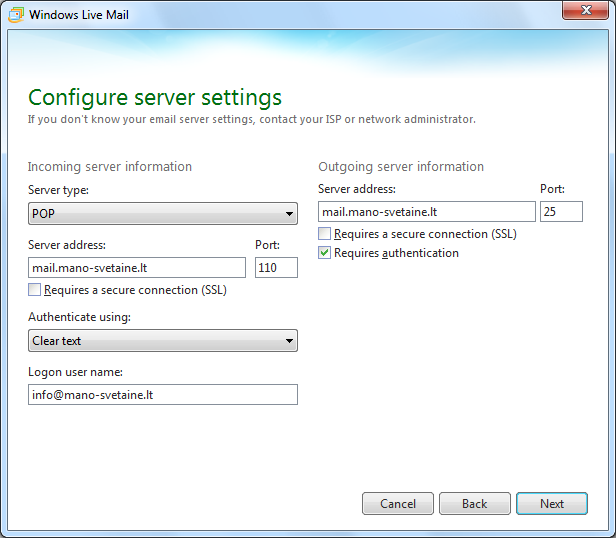The height and width of the screenshot is (538, 616).
Task: Click the incoming Server address field
Action: click(137, 268)
